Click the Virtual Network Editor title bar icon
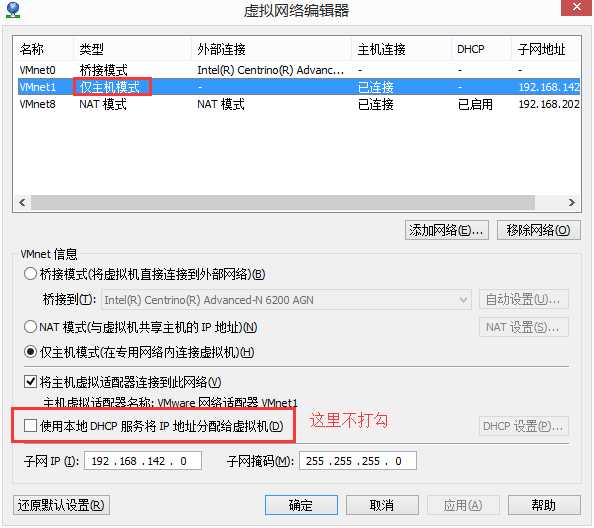The height and width of the screenshot is (528, 594). point(13,9)
